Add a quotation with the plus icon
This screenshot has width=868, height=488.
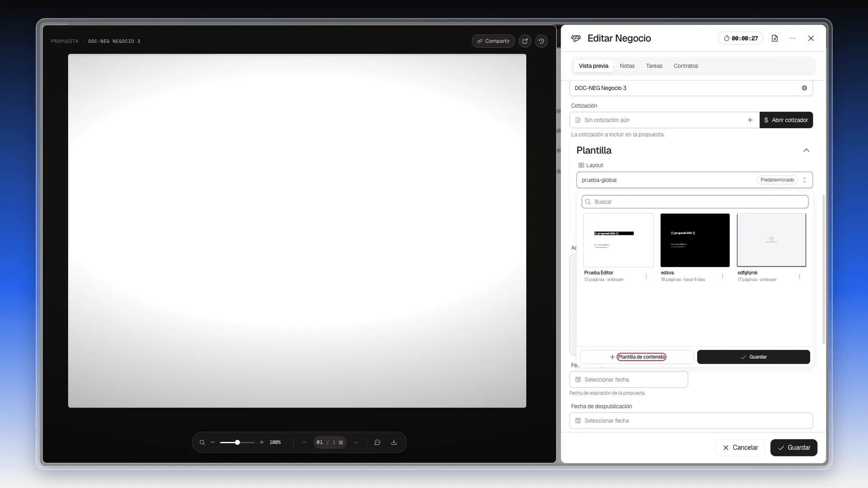[750, 120]
